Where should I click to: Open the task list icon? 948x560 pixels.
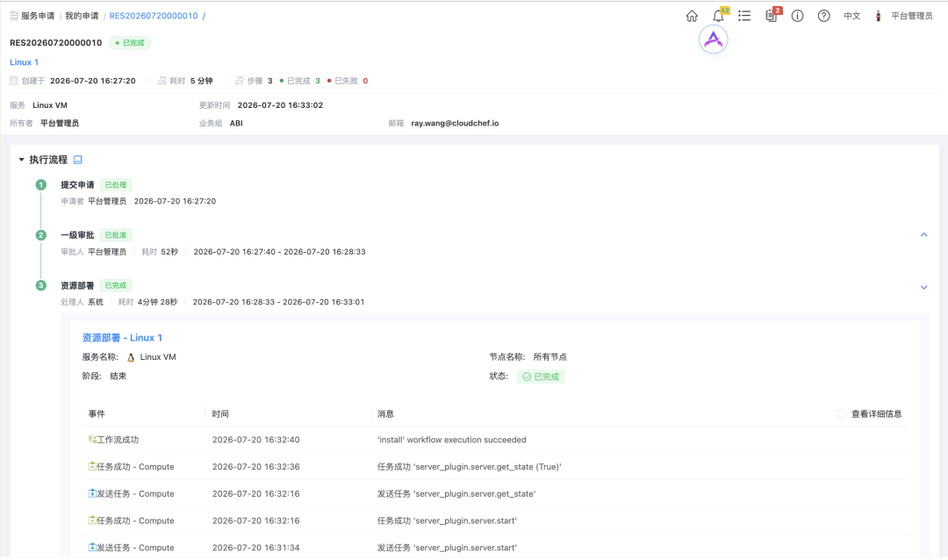[x=744, y=17]
